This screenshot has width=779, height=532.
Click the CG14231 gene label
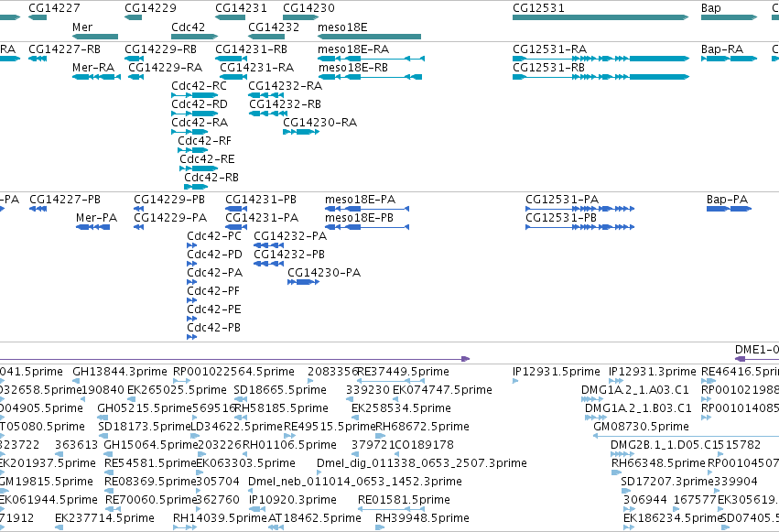pos(241,8)
